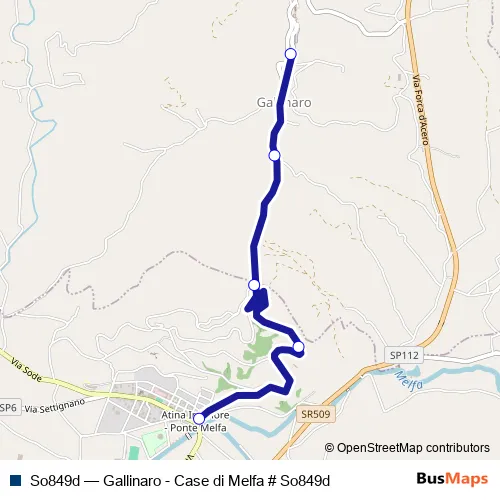Click the So849d Gallinaro - Case di Melfa route title
The image size is (500, 500).
point(180,481)
